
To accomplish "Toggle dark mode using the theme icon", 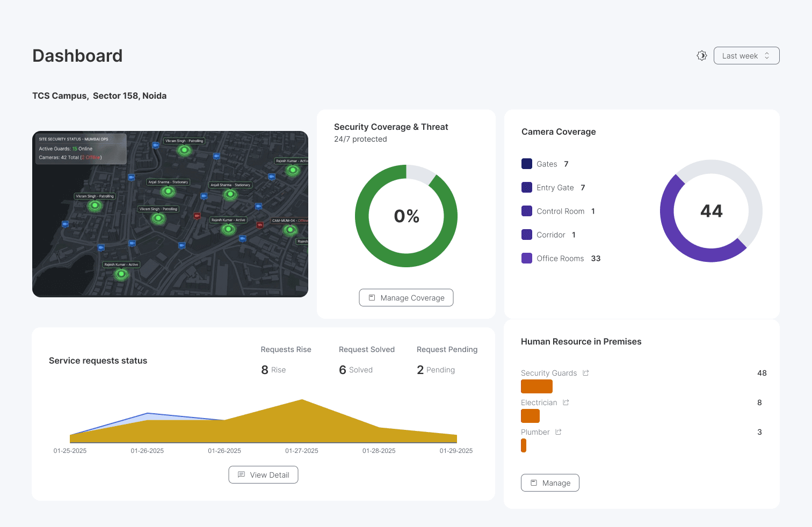I will 701,55.
